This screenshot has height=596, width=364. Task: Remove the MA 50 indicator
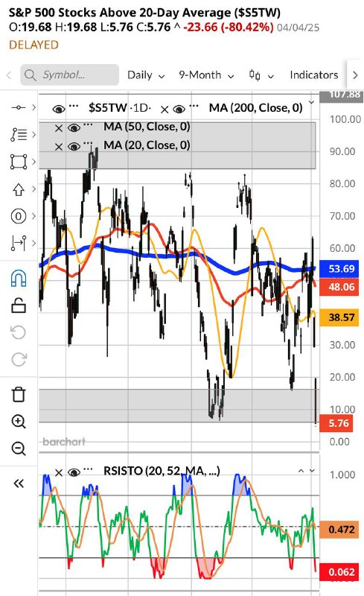pos(59,128)
